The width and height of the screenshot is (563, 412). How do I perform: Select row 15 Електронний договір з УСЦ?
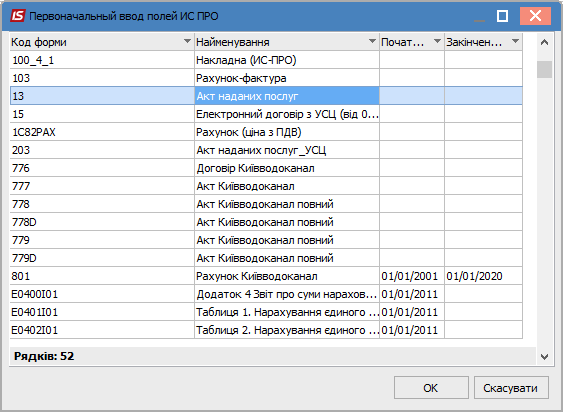click(266, 114)
